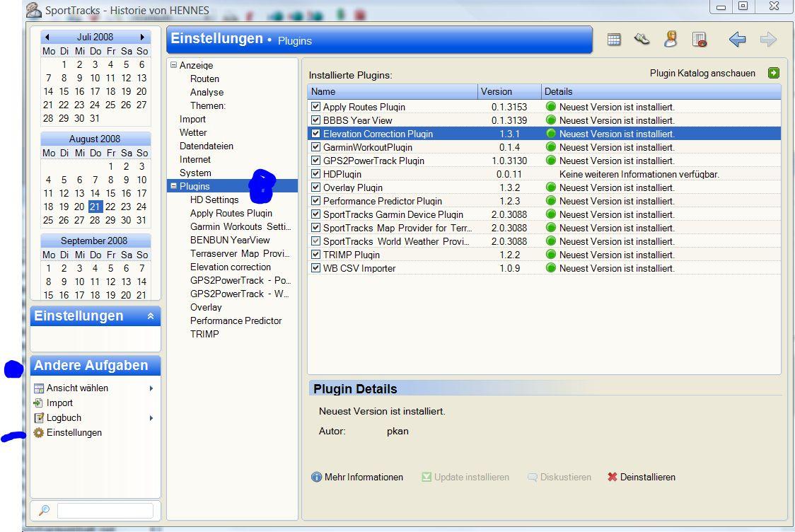Select the SportTracks Garmin Device Plugin row
This screenshot has width=795, height=532.
tap(544, 214)
